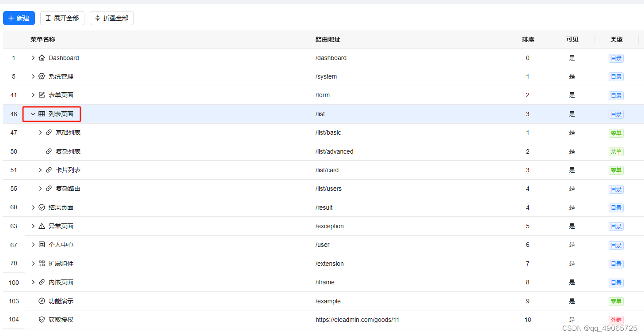Click the link icon beside 复杂路由
644x336 pixels.
pyautogui.click(x=49, y=189)
